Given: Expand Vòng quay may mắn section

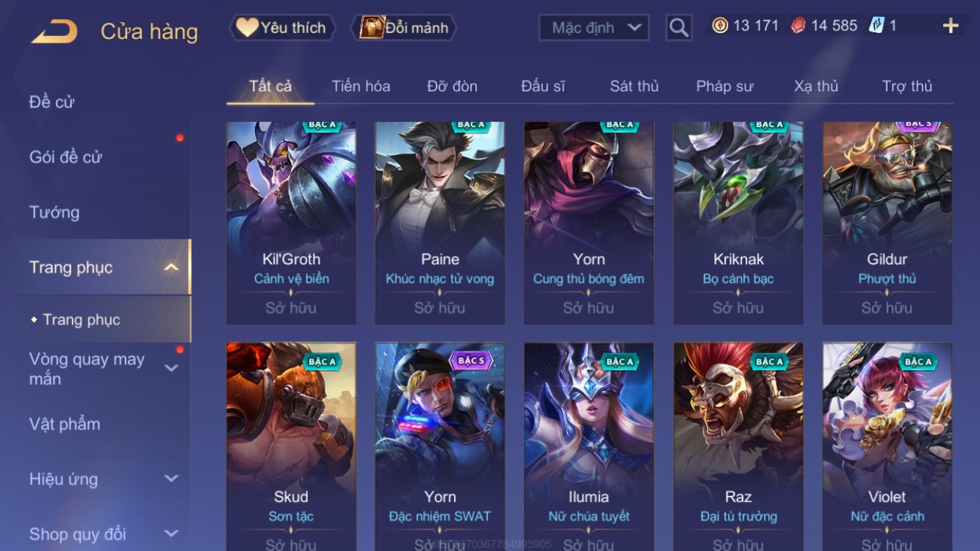Looking at the screenshot, I should (x=171, y=368).
